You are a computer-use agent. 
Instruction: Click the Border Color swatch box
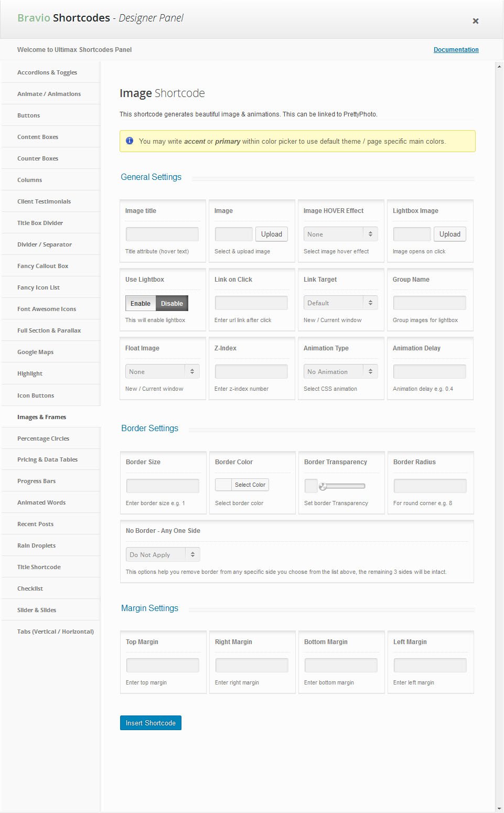[223, 485]
